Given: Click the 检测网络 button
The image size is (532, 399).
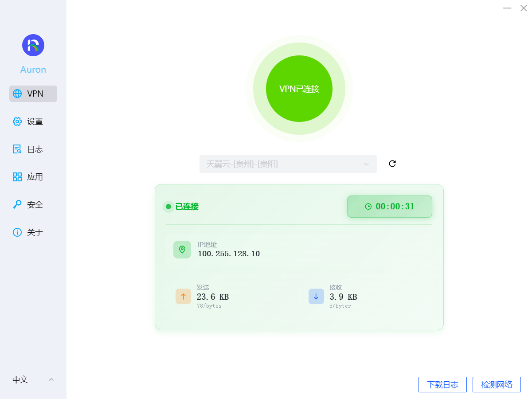Looking at the screenshot, I should pos(497,384).
